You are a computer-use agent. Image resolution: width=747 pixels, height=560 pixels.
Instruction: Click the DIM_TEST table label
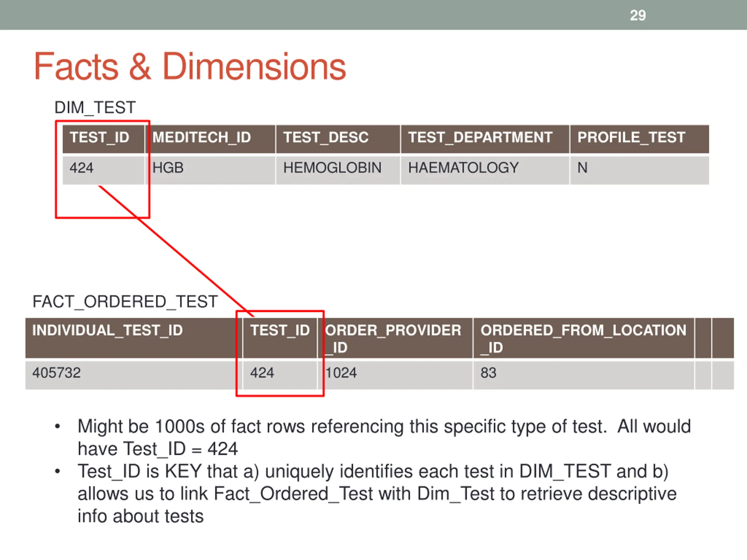(x=95, y=108)
